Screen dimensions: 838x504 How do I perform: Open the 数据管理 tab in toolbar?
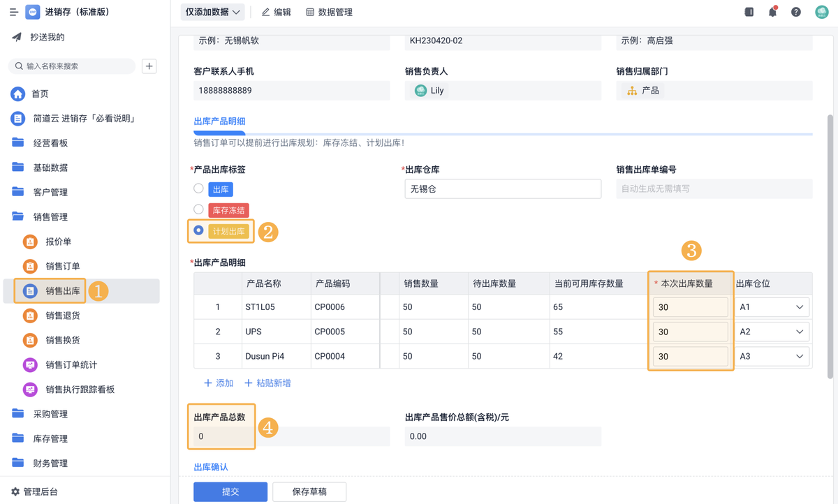coord(329,12)
